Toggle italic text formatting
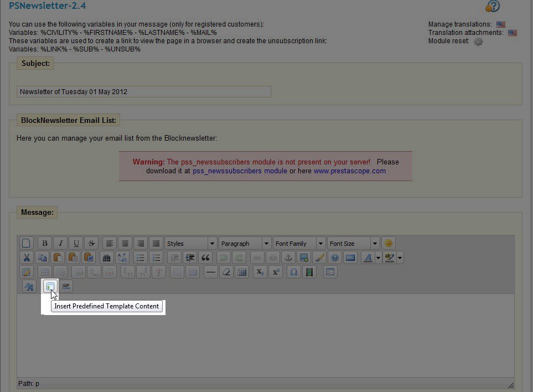533x392 pixels. pyautogui.click(x=60, y=243)
